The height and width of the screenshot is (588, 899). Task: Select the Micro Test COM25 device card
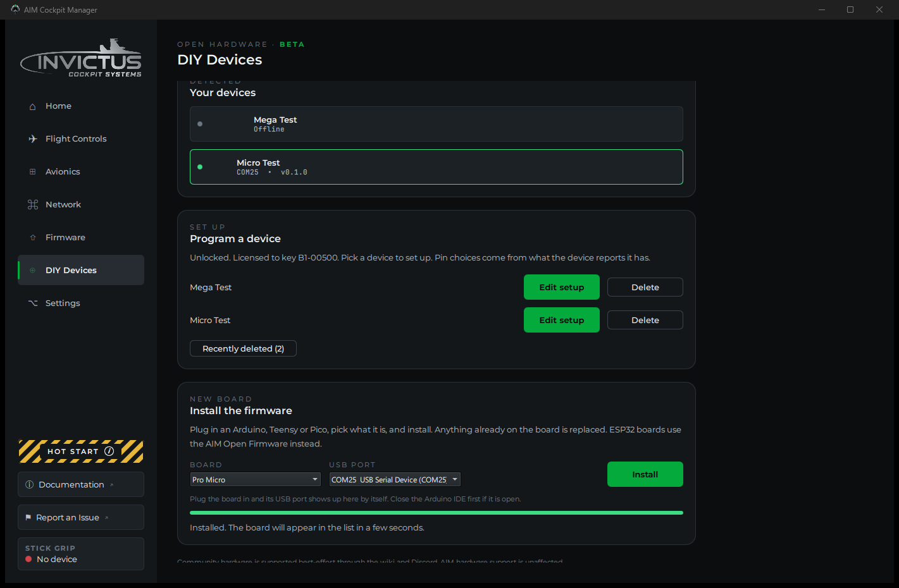[x=437, y=167]
